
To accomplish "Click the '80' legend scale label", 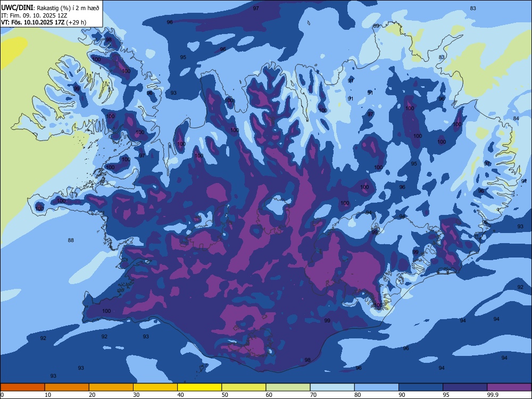I will [x=358, y=395].
